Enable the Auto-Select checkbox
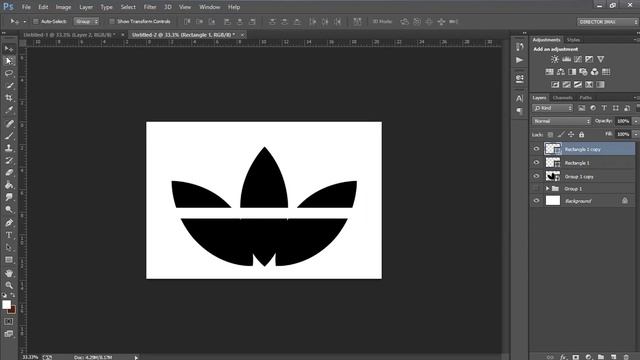Screen dimensions: 640x360 click(36, 21)
